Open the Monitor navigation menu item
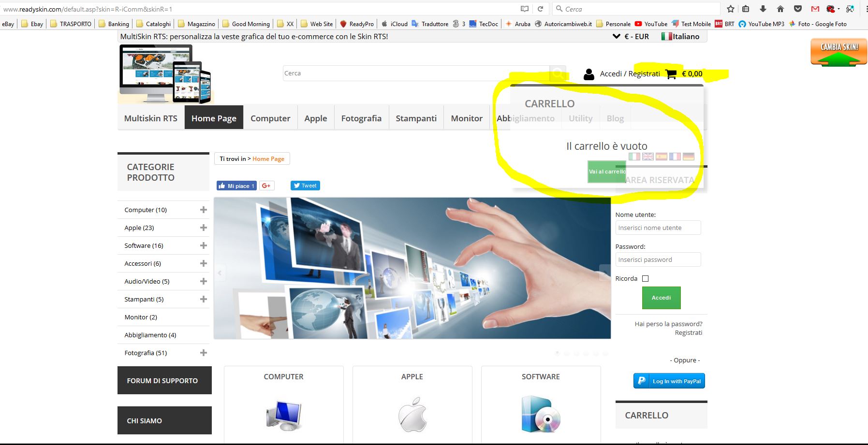The image size is (868, 445). point(467,118)
